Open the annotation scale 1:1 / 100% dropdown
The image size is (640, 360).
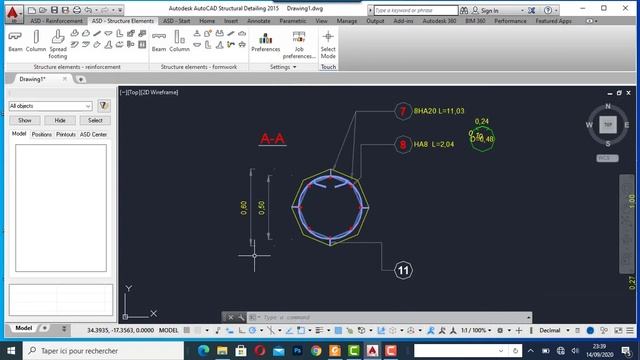[476, 330]
